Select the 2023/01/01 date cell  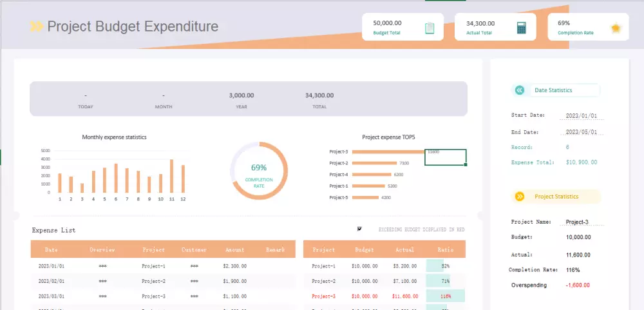(x=52, y=266)
